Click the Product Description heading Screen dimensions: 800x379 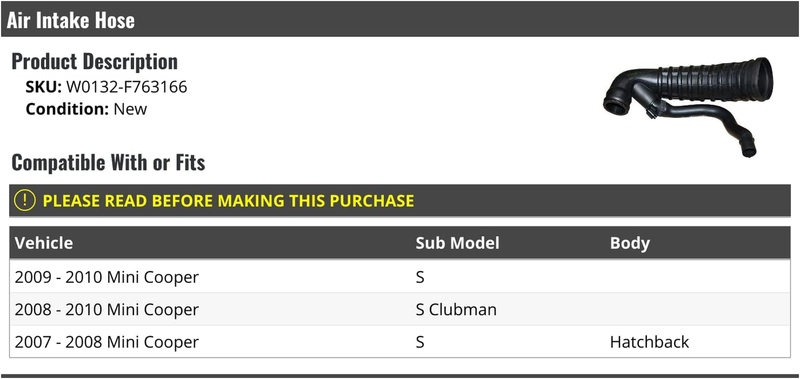click(94, 61)
